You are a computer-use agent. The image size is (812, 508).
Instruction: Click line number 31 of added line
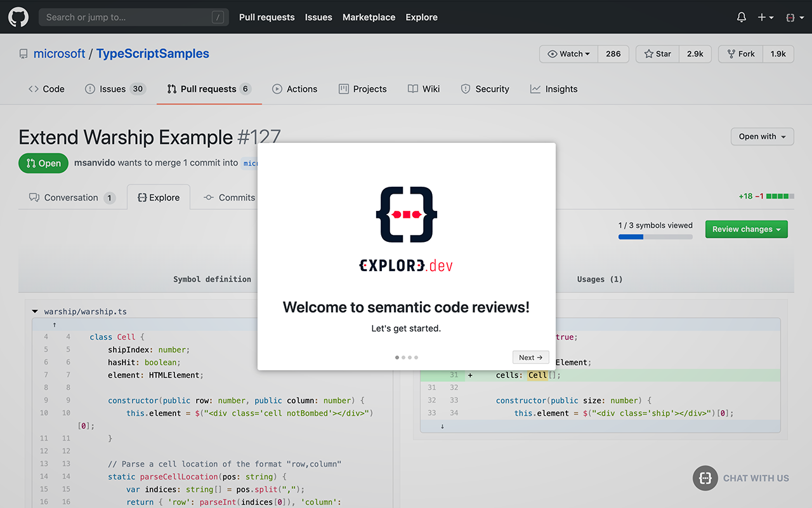454,375
